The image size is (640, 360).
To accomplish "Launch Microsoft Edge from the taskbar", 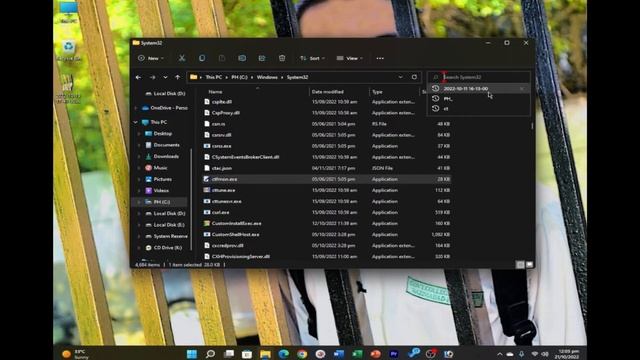I will (x=284, y=354).
